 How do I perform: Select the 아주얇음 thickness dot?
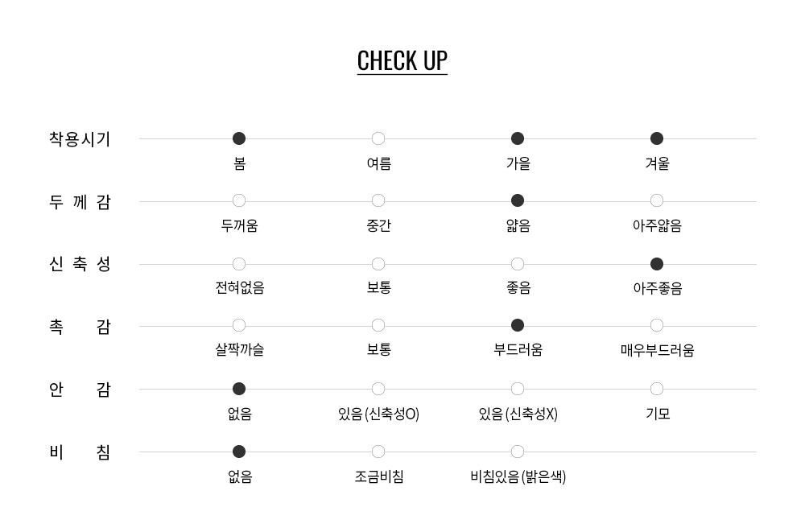tap(657, 200)
